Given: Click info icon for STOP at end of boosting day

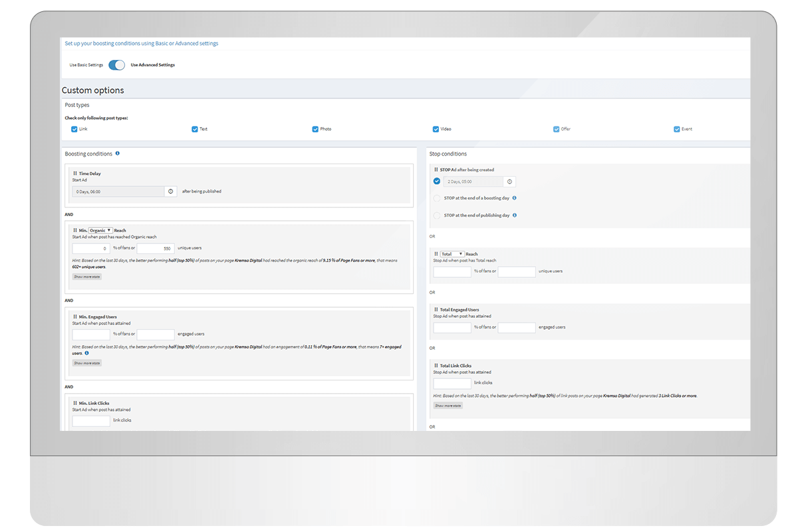Looking at the screenshot, I should (515, 198).
